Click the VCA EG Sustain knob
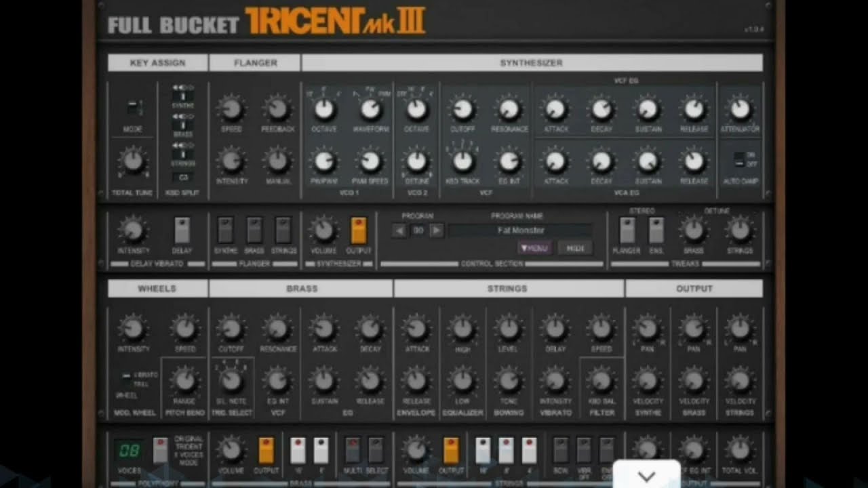This screenshot has width=868, height=488. (x=648, y=161)
